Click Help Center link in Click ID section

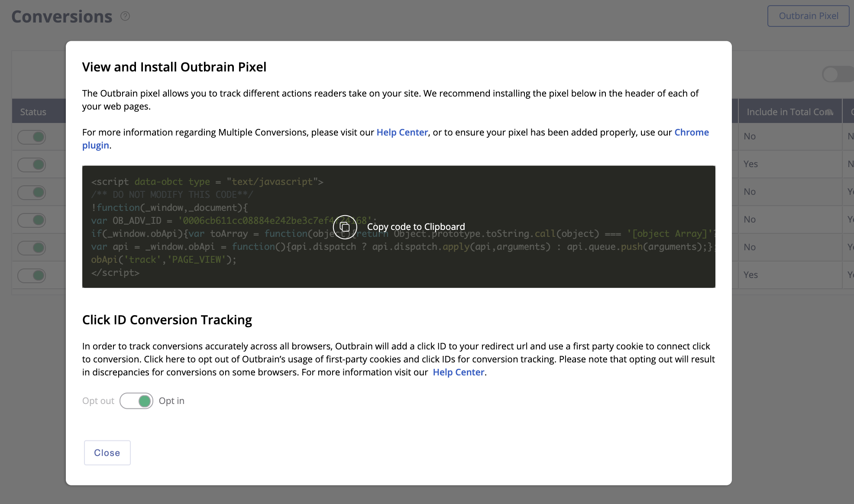tap(458, 372)
